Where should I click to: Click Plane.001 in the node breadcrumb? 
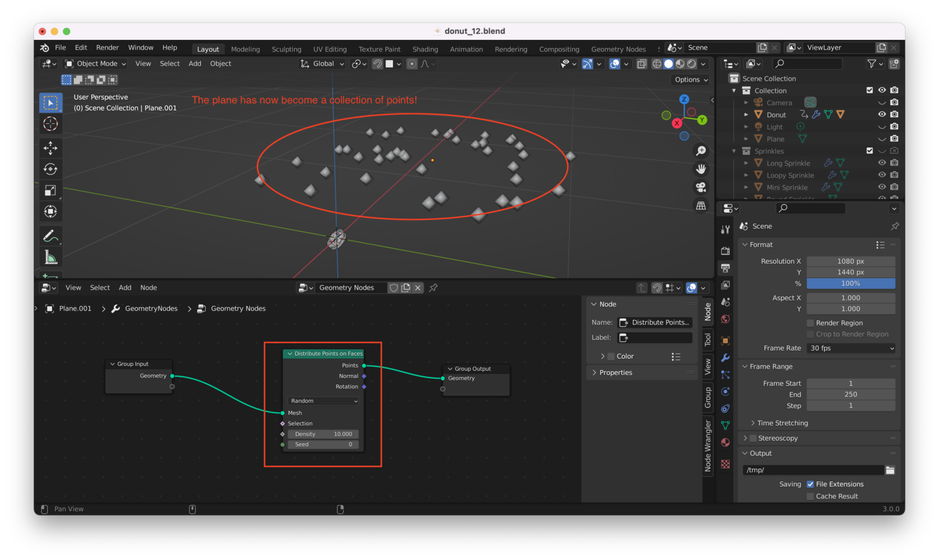pos(75,308)
